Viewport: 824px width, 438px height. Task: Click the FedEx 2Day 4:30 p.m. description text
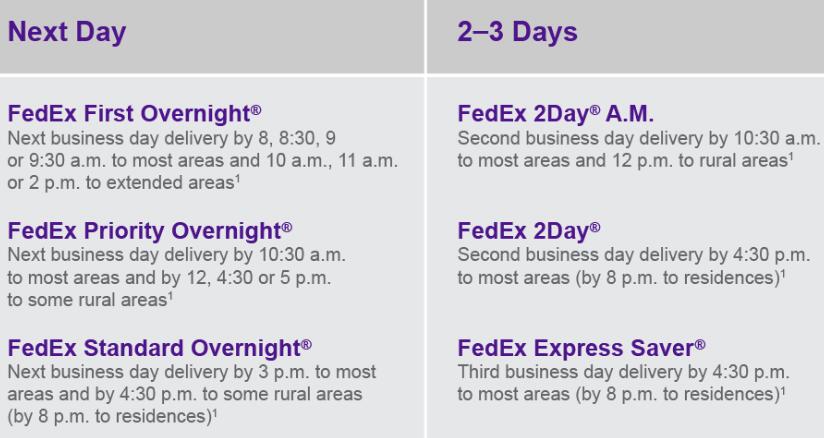(633, 266)
